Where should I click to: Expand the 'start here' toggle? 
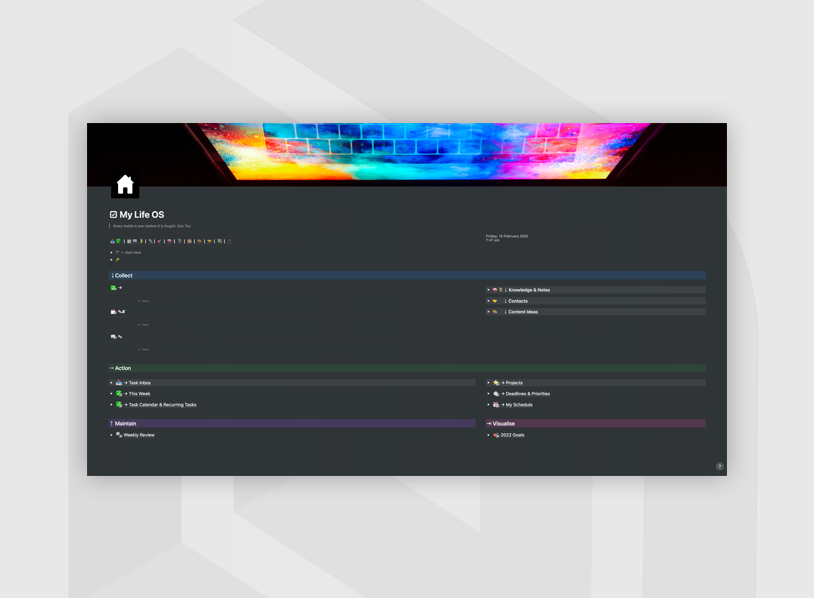point(111,252)
